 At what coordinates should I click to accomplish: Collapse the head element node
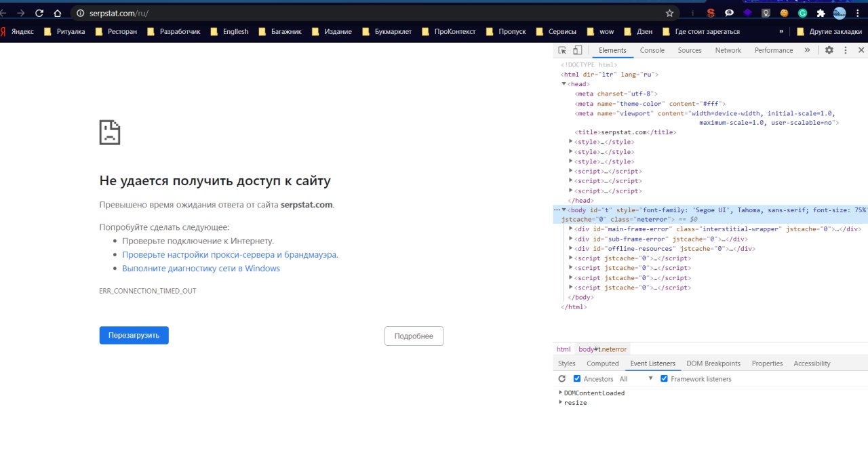pyautogui.click(x=564, y=84)
